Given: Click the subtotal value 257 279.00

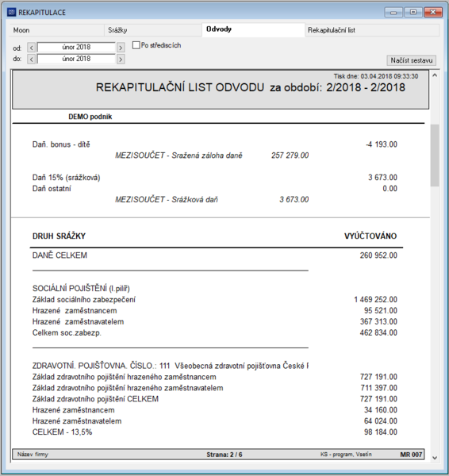Looking at the screenshot, I should (x=290, y=155).
